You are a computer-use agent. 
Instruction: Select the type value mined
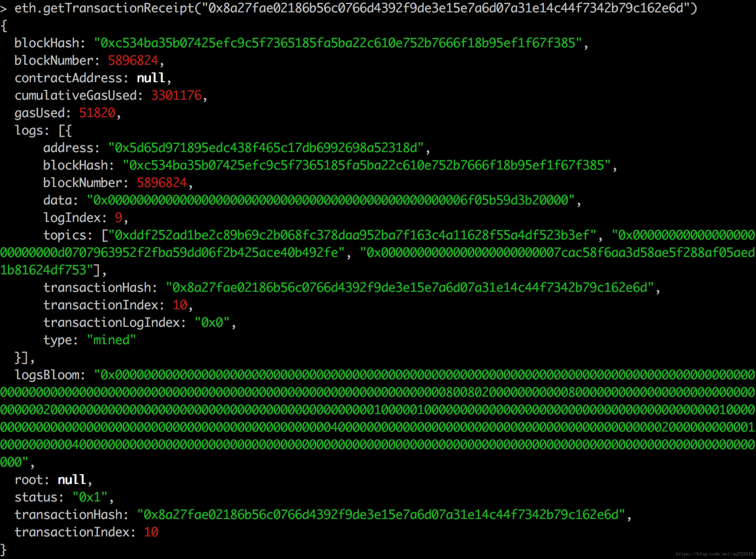(x=111, y=340)
